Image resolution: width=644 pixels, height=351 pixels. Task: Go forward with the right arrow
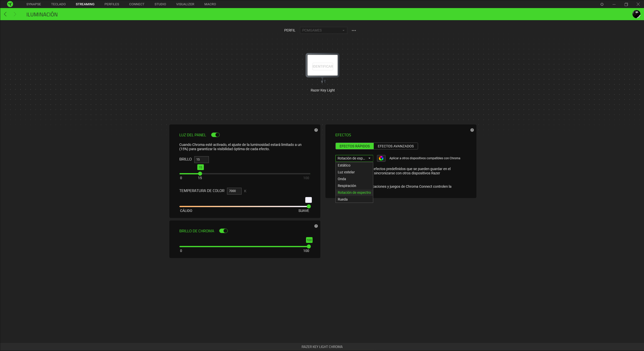coord(15,14)
